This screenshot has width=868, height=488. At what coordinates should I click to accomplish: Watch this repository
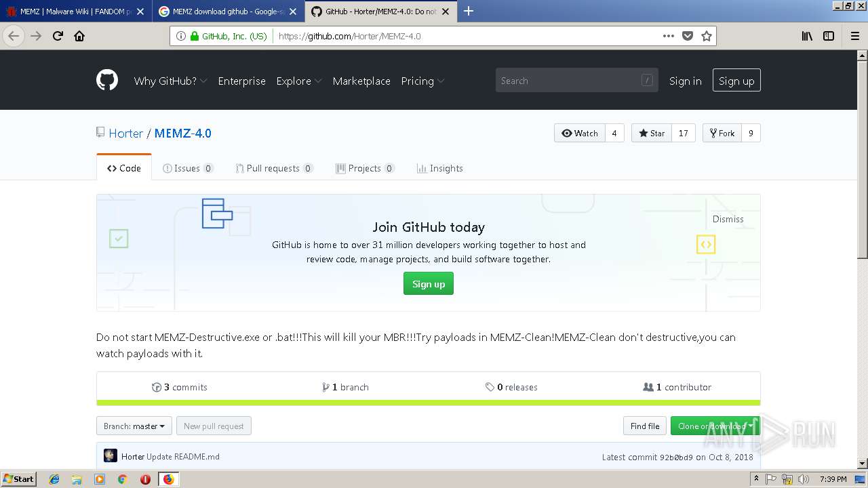coord(580,134)
